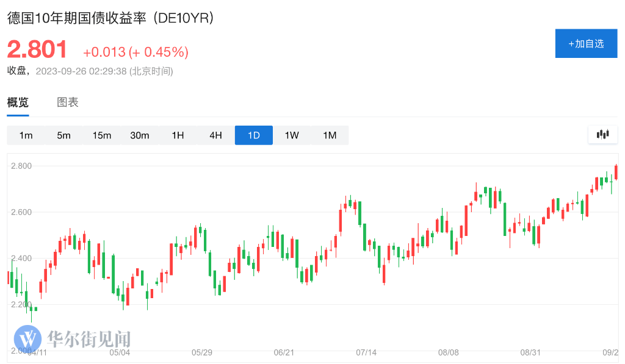This screenshot has width=625, height=364.
Task: Set chart interval to 30m
Action: pyautogui.click(x=140, y=135)
